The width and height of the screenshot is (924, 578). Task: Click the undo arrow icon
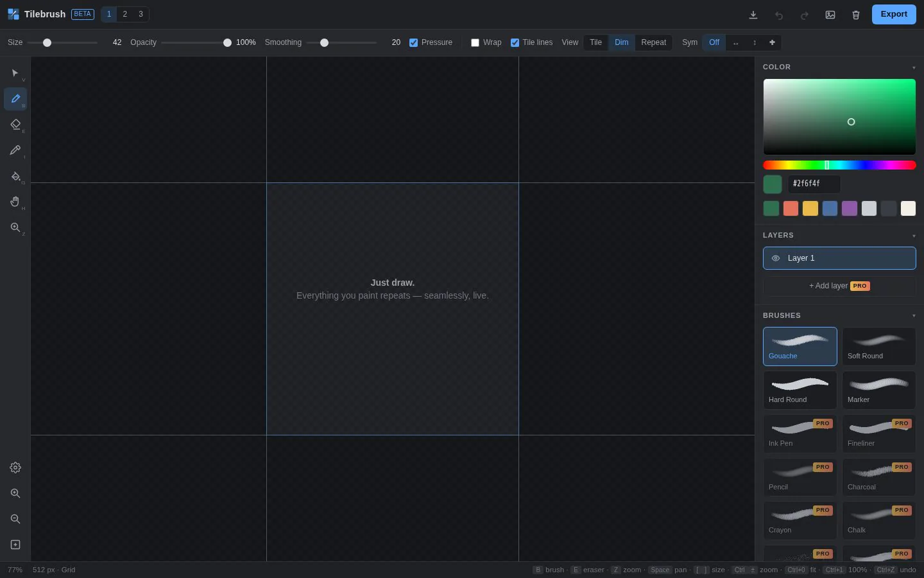[x=779, y=15]
